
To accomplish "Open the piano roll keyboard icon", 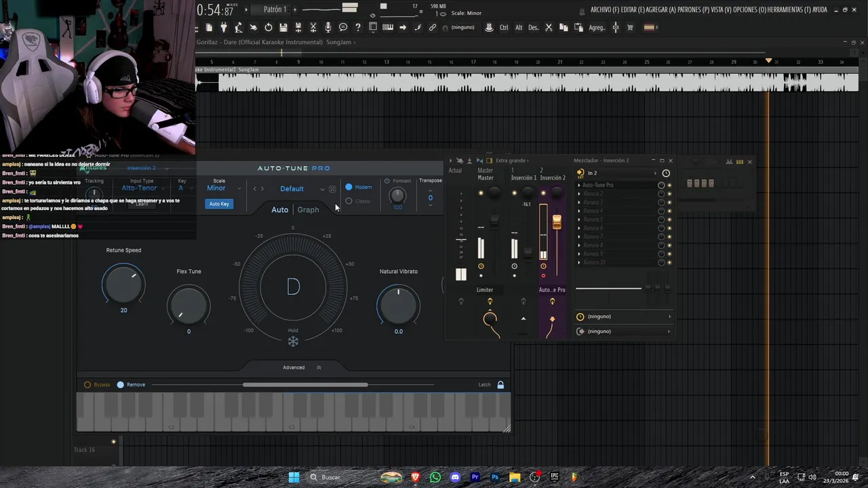I will click(x=387, y=27).
